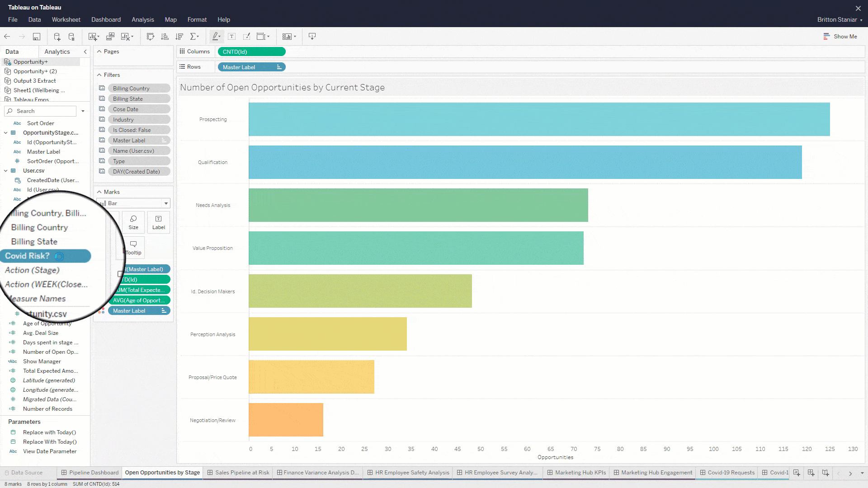Click the undo arrow icon
The image size is (868, 488).
coord(7,36)
